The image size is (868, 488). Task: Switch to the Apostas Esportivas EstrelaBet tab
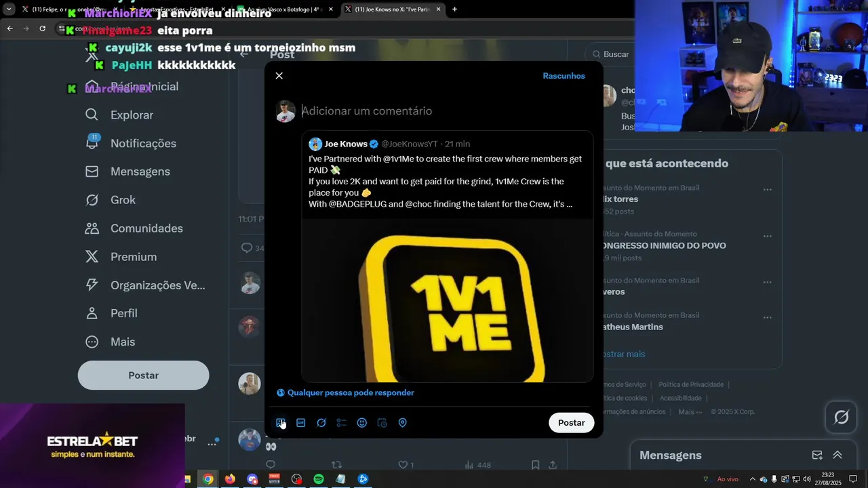[x=178, y=9]
